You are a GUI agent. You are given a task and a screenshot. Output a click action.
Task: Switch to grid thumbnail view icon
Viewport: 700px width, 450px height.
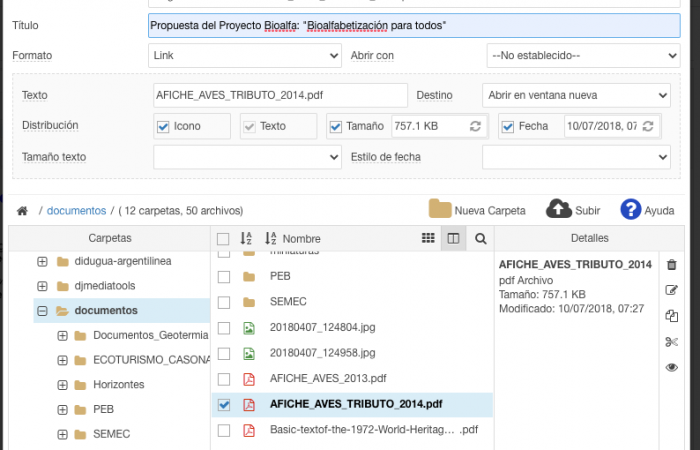click(428, 239)
